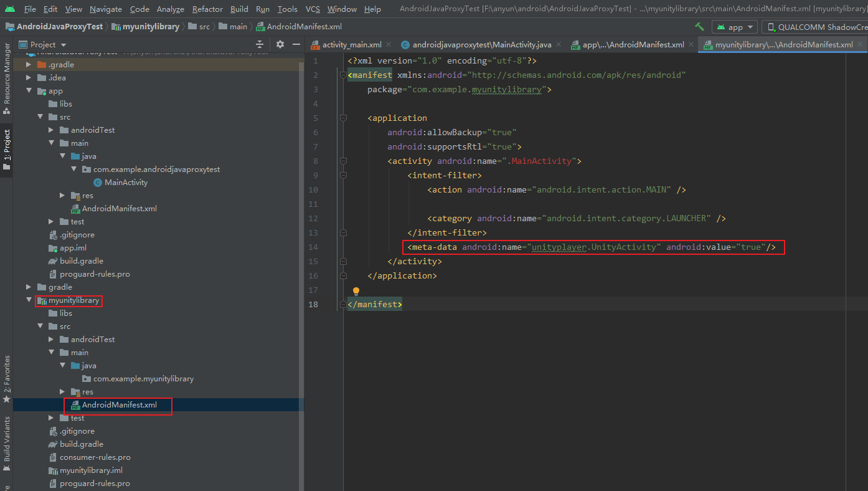Open the Refactor menu
Screen dimensions: 868x491
(207, 9)
